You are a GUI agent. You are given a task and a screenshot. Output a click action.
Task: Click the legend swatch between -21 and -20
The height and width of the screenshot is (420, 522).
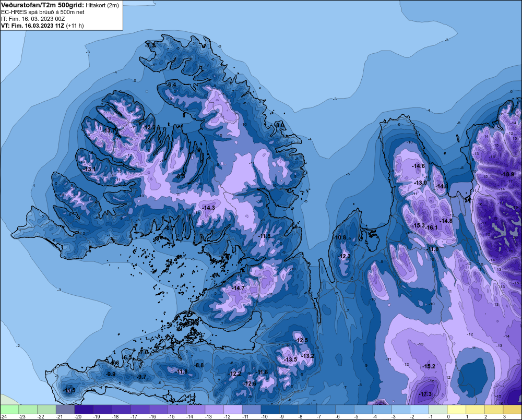(x=65, y=410)
